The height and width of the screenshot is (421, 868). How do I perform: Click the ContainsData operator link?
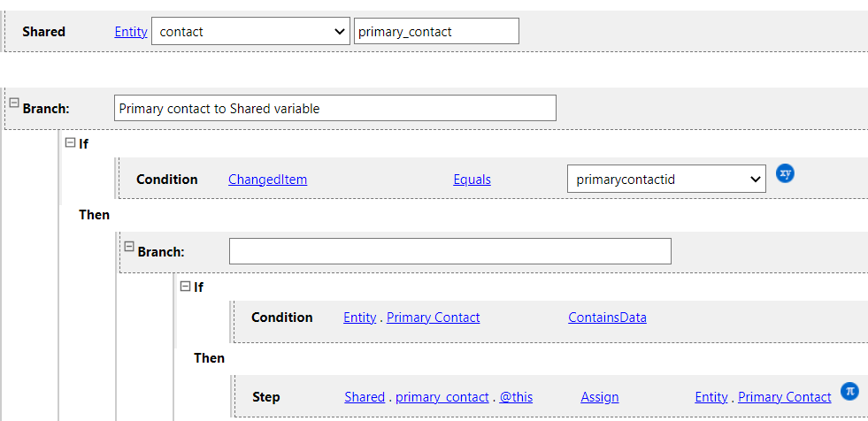click(607, 318)
